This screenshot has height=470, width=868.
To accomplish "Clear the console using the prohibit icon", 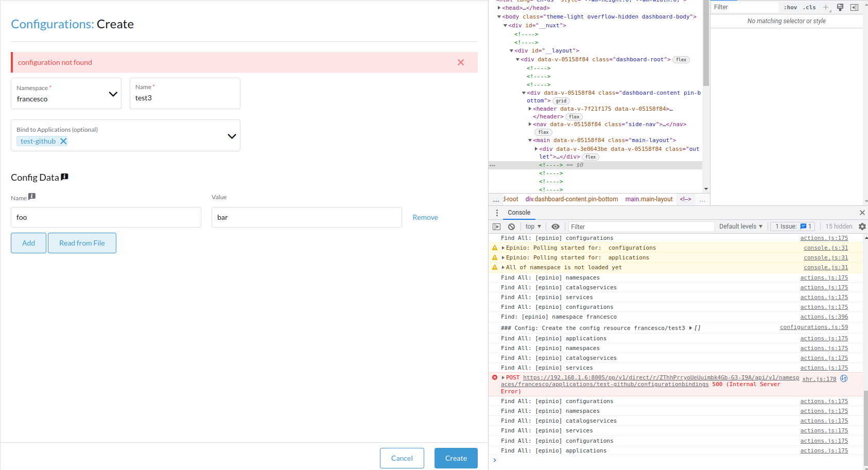I will click(x=511, y=227).
